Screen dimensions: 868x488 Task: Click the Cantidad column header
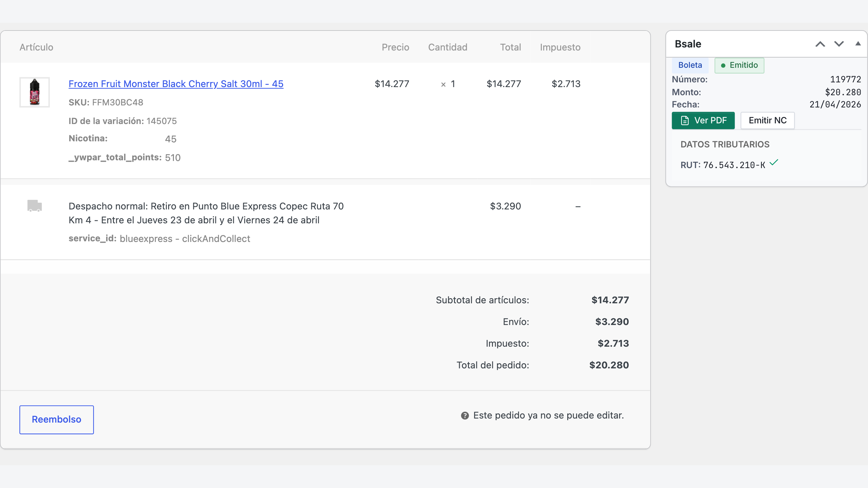pos(448,47)
